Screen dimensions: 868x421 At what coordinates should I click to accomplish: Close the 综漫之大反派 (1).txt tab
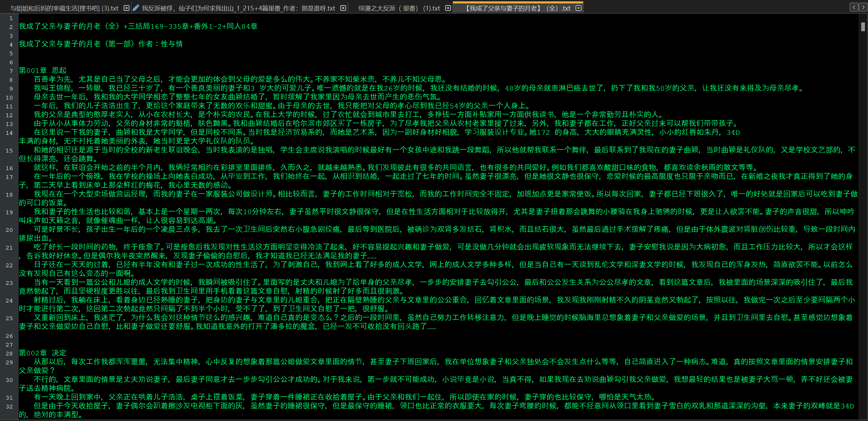pyautogui.click(x=448, y=8)
